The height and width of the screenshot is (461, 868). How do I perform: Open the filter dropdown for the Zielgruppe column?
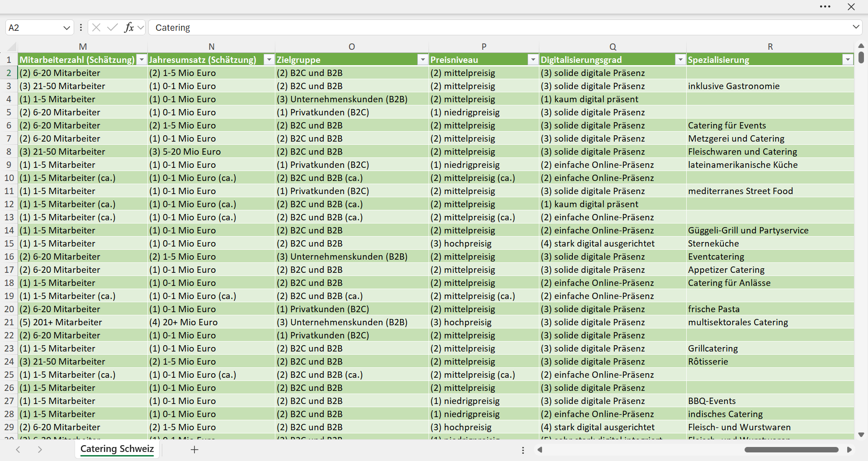coord(422,60)
